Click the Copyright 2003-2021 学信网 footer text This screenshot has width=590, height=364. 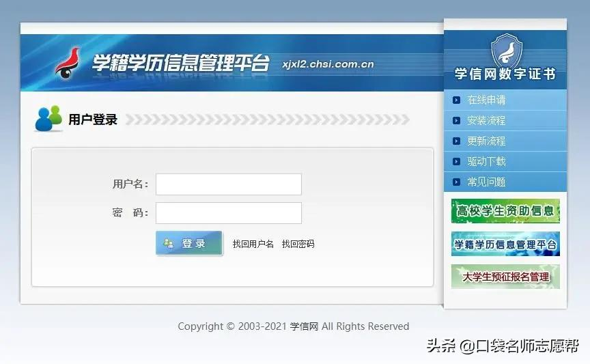click(293, 326)
